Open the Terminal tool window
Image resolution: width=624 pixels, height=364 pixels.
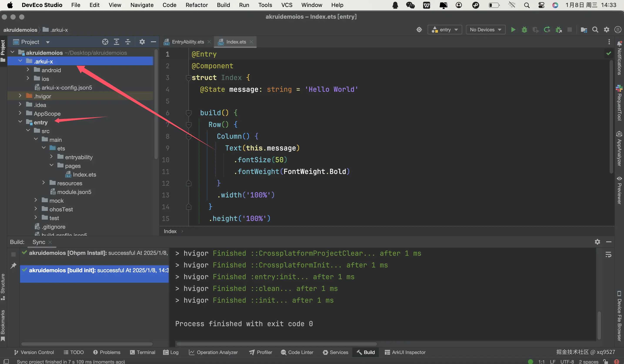coord(143,352)
